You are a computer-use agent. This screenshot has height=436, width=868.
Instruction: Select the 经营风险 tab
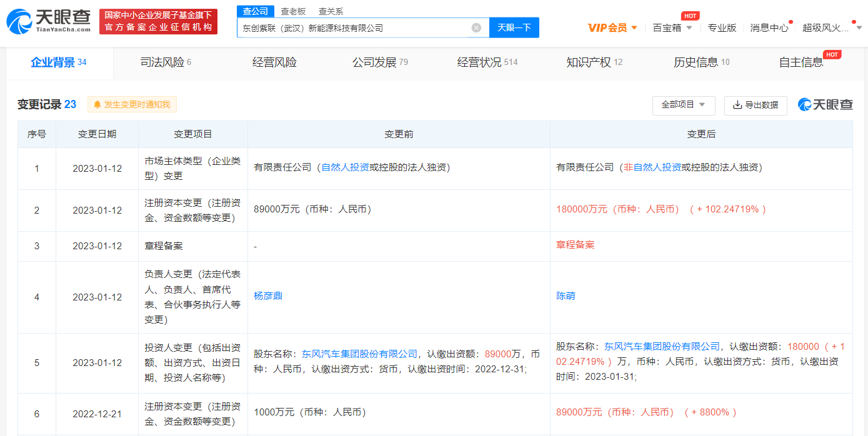coord(274,62)
